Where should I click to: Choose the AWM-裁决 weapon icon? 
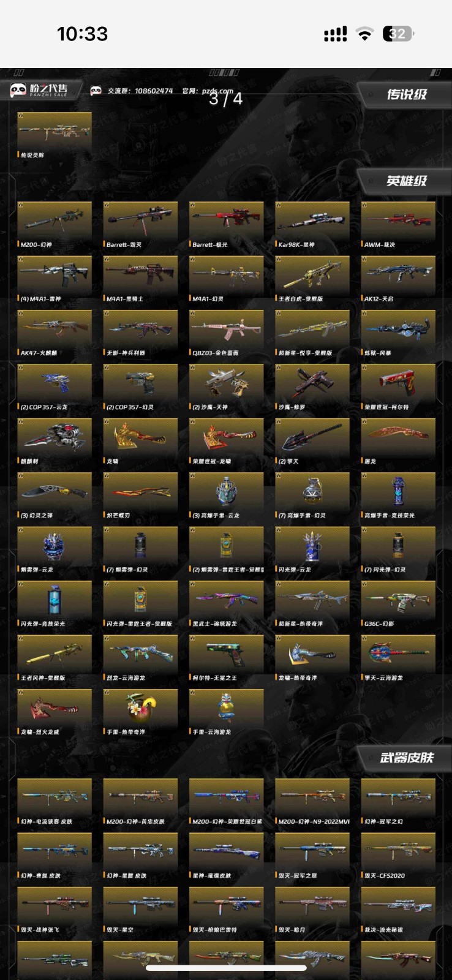coord(398,221)
